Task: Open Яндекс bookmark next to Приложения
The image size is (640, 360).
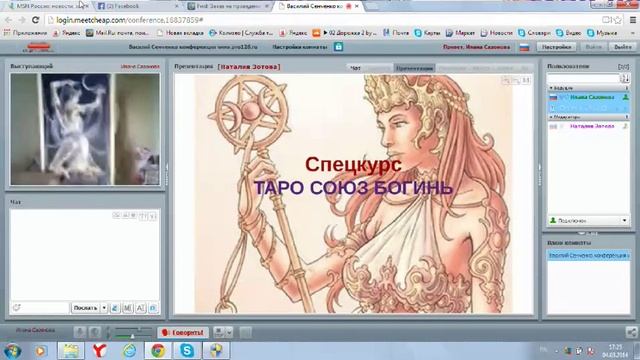Action: click(x=66, y=33)
